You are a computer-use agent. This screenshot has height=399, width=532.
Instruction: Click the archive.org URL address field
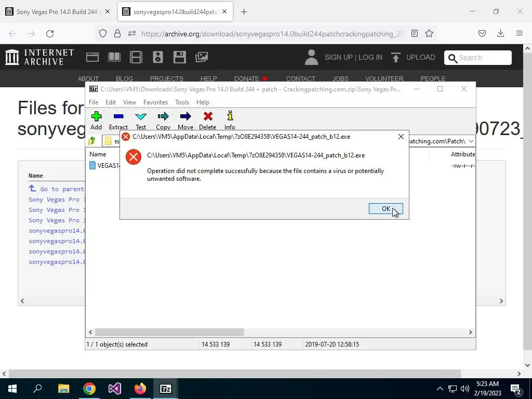click(x=272, y=34)
